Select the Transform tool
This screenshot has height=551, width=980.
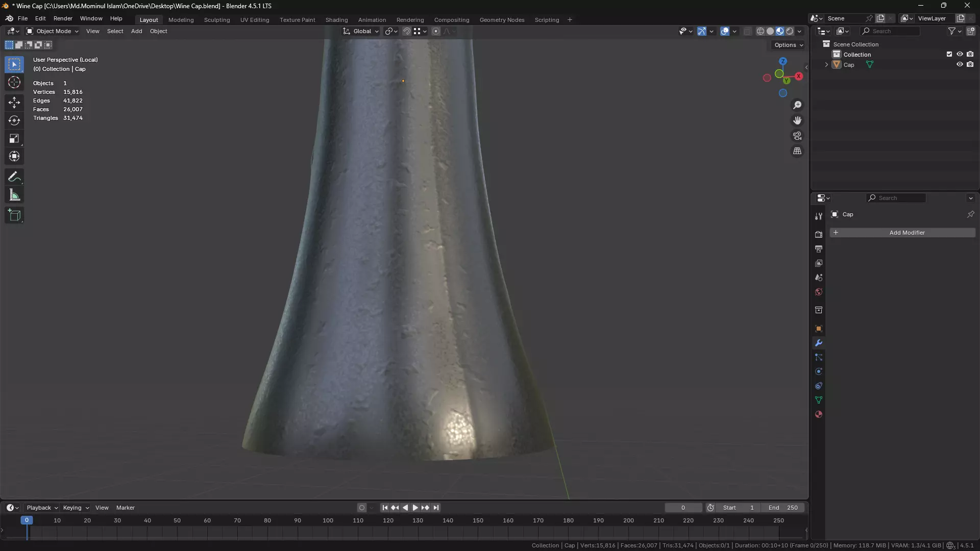pos(14,156)
